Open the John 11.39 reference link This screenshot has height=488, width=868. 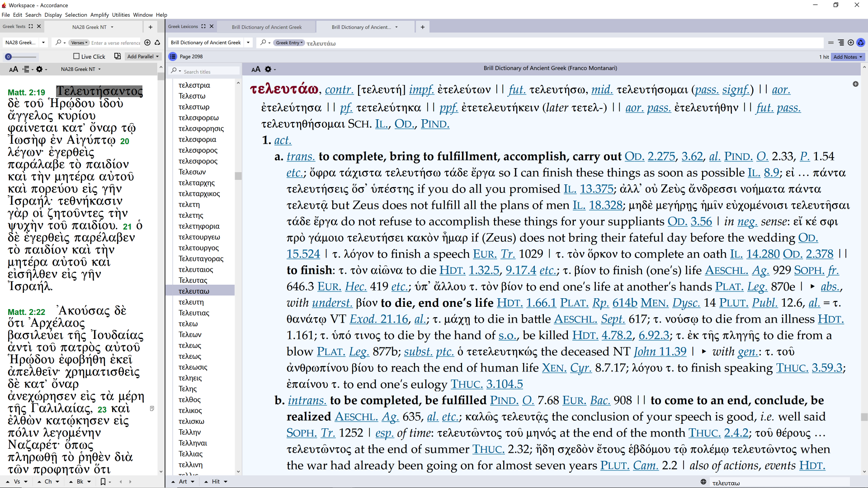click(660, 352)
